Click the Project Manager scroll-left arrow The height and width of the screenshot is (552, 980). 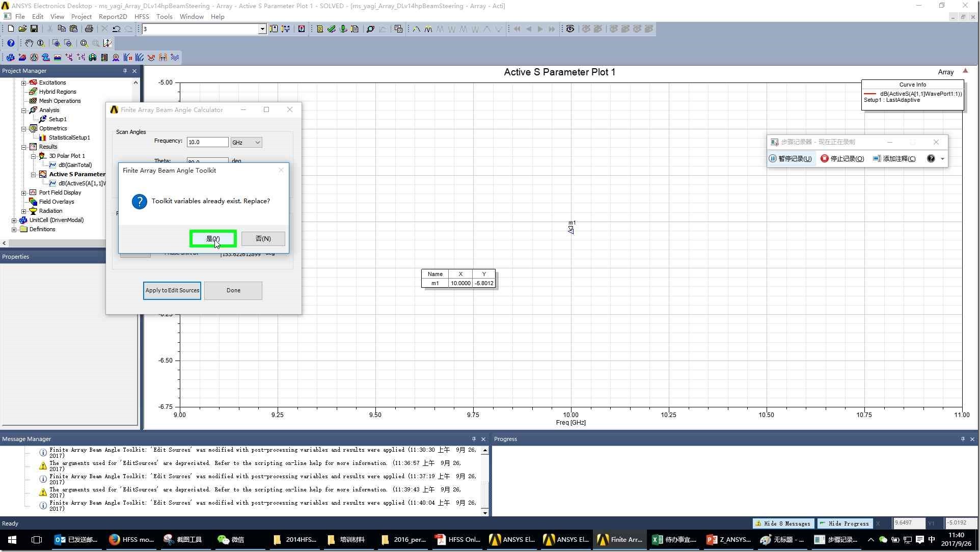[4, 243]
